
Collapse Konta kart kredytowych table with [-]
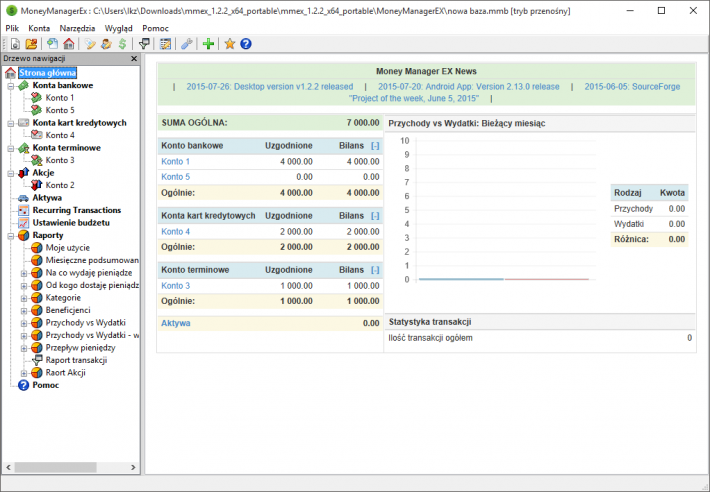click(375, 216)
